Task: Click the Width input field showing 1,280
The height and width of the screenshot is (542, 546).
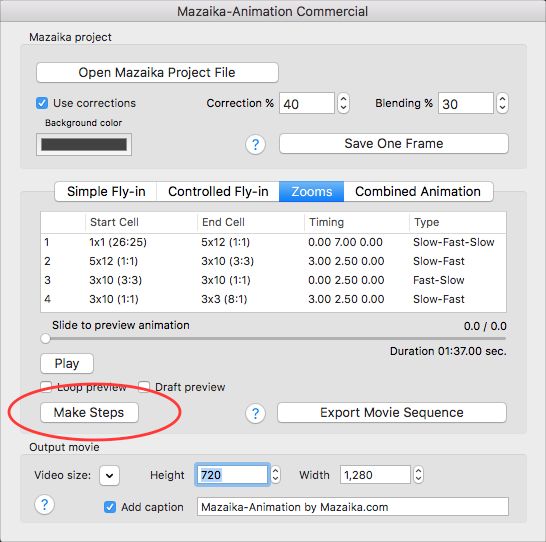Action: pos(375,474)
